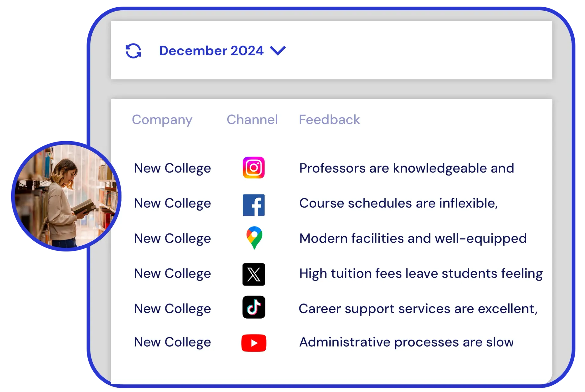The width and height of the screenshot is (585, 392).
Task: Click the circular student library photo
Action: (x=66, y=196)
